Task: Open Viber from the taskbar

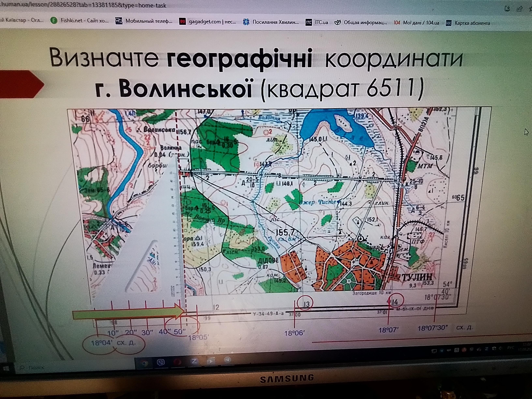Action: tap(161, 362)
